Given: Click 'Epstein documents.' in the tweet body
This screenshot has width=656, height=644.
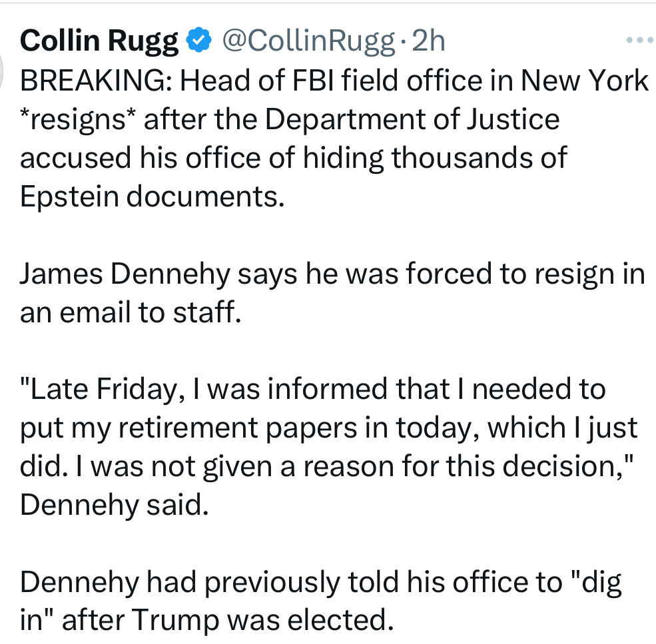Looking at the screenshot, I should 152,198.
